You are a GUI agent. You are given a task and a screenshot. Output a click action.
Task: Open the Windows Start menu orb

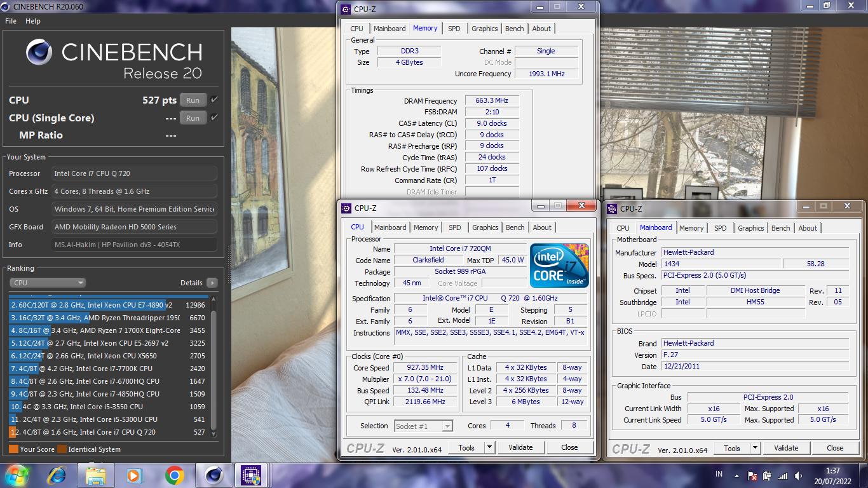17,475
